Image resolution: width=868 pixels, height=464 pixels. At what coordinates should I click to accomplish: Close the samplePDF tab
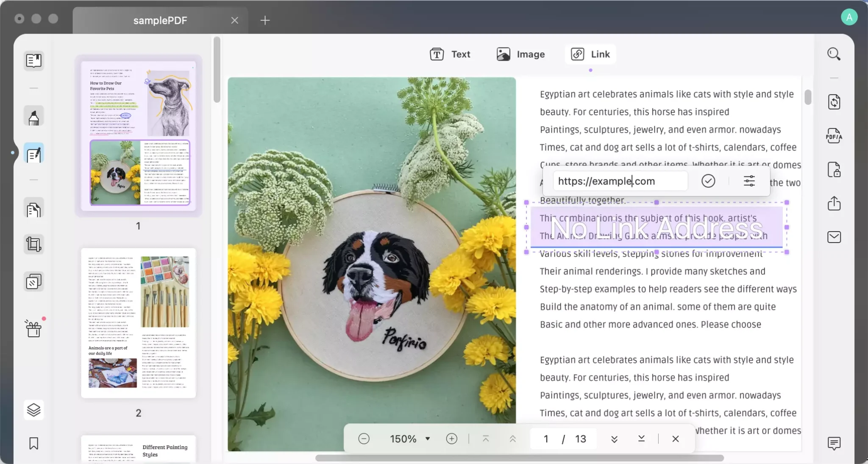234,20
